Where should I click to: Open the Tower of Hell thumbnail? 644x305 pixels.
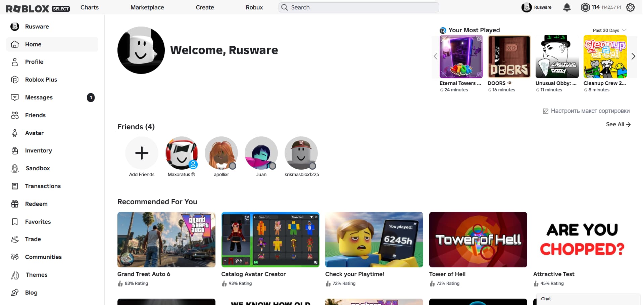tap(478, 239)
